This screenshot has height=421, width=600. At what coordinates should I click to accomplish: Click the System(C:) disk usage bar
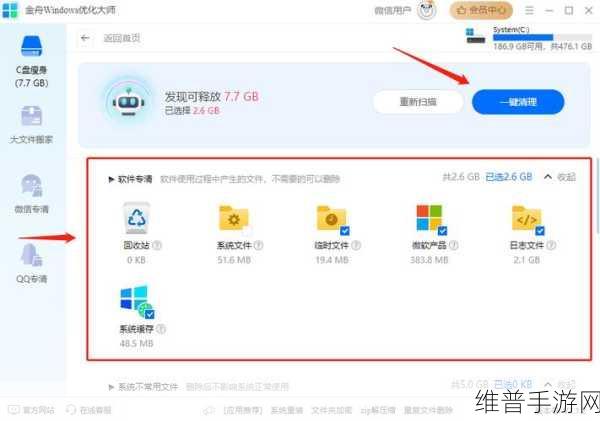pos(542,37)
